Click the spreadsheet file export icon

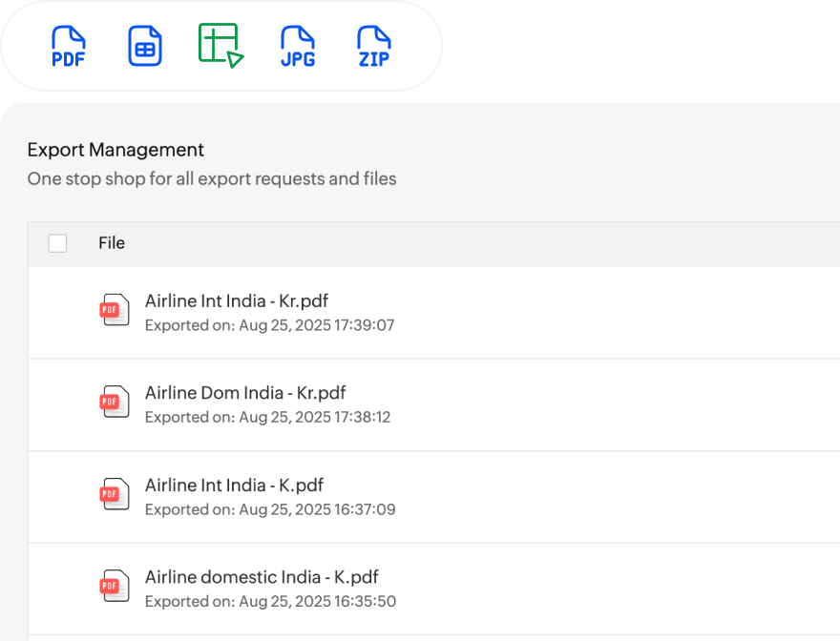coord(145,46)
